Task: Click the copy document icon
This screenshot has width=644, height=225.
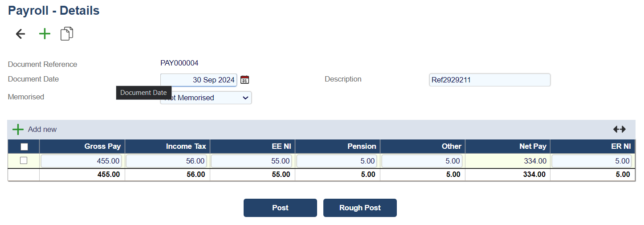Action: (x=67, y=34)
